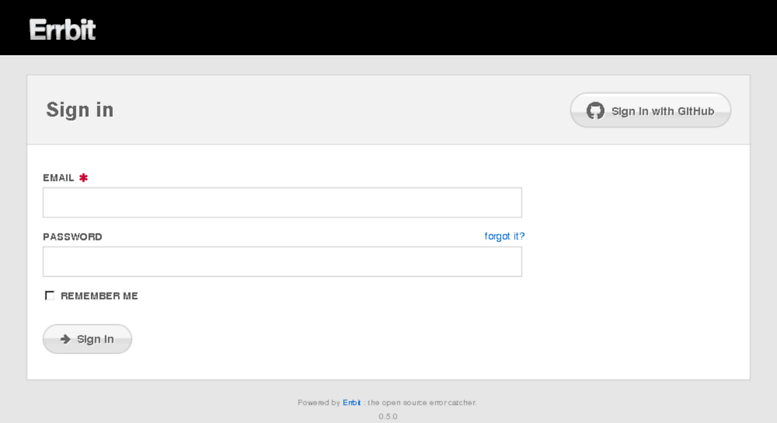Click the version number 0.5.0
The height and width of the screenshot is (423, 777).
pyautogui.click(x=388, y=416)
